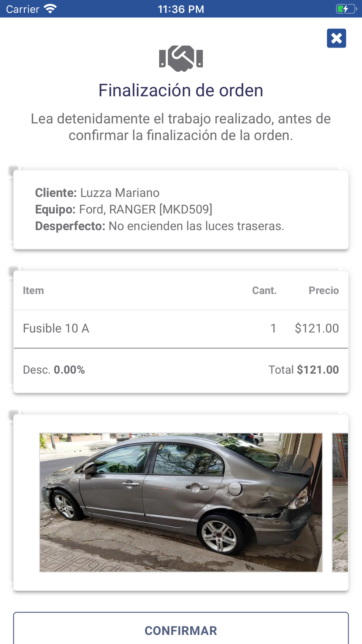Tap the Wi-Fi status icon
362x644 pixels.
pyautogui.click(x=50, y=9)
